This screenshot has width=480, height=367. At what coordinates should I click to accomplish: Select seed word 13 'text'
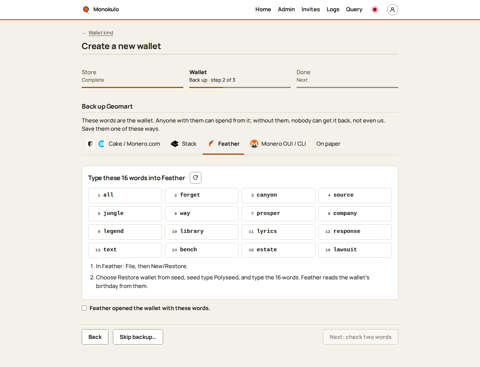coord(125,250)
